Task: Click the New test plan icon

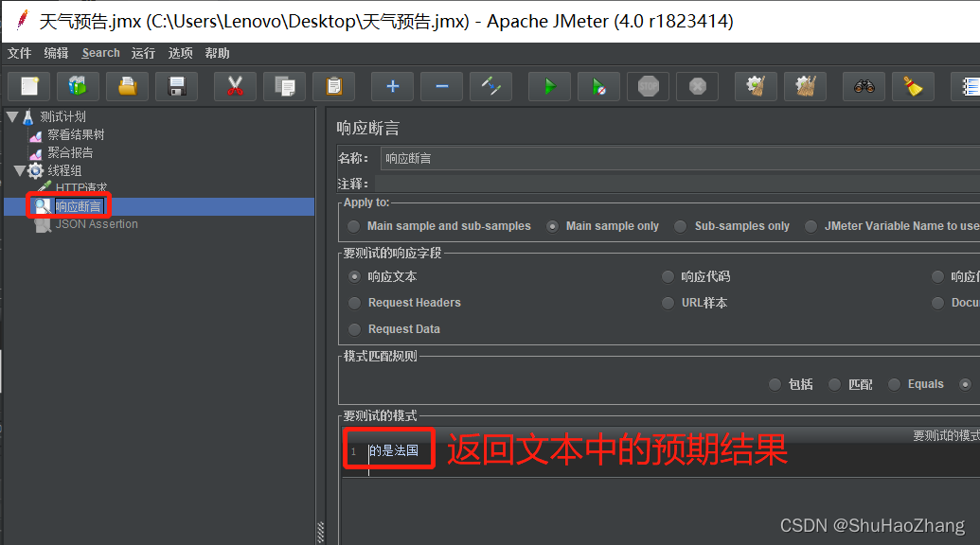Action: pos(28,86)
